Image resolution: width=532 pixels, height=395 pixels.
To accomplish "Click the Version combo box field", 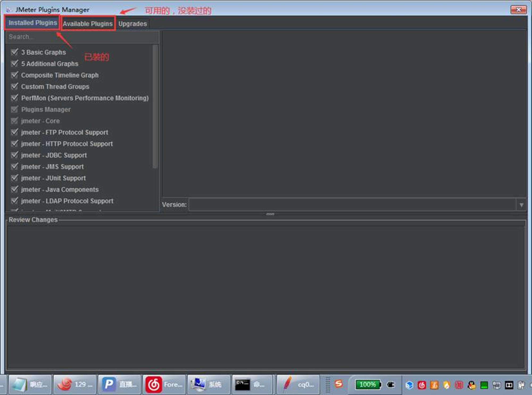I will (352, 205).
